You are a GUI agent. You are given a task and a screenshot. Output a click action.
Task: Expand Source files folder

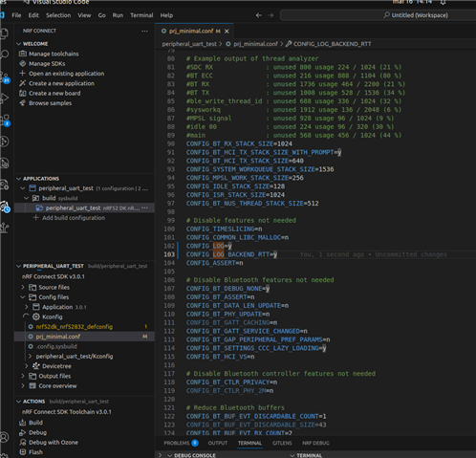(23, 287)
